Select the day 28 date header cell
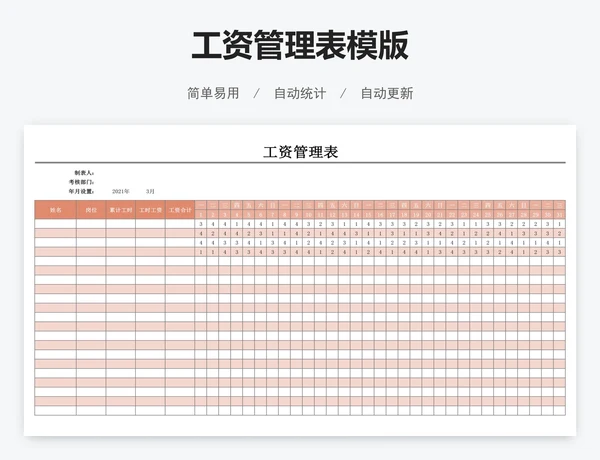 point(523,215)
